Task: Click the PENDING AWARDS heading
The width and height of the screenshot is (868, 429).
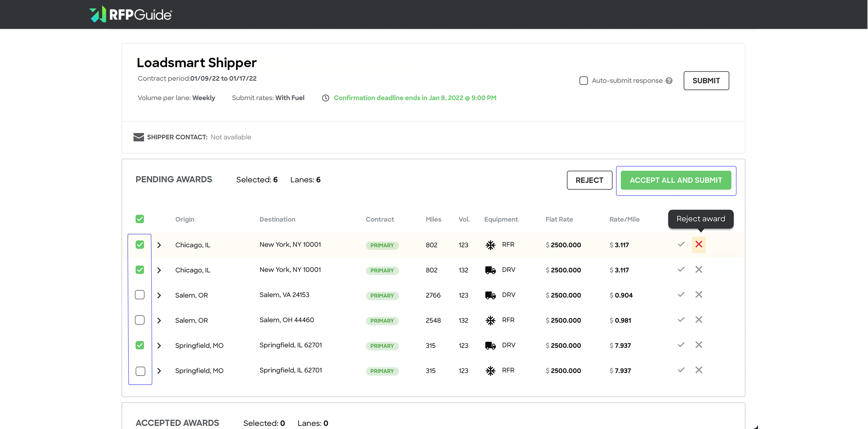Action: [x=174, y=180]
